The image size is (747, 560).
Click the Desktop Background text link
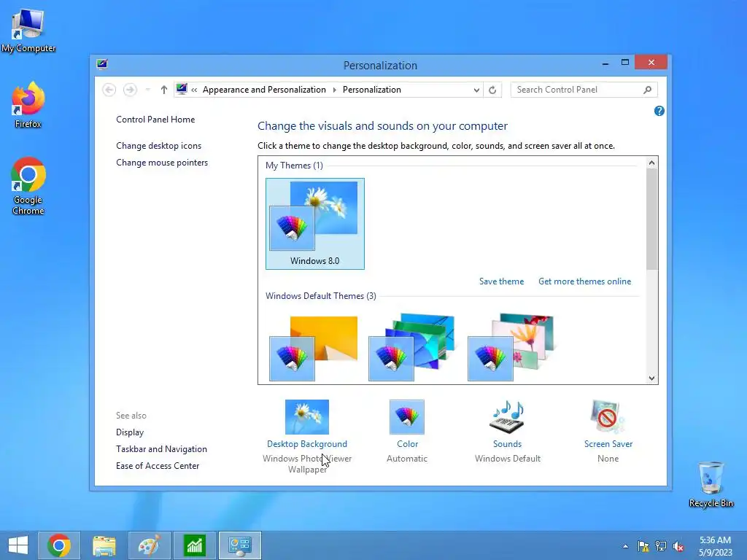pos(307,444)
